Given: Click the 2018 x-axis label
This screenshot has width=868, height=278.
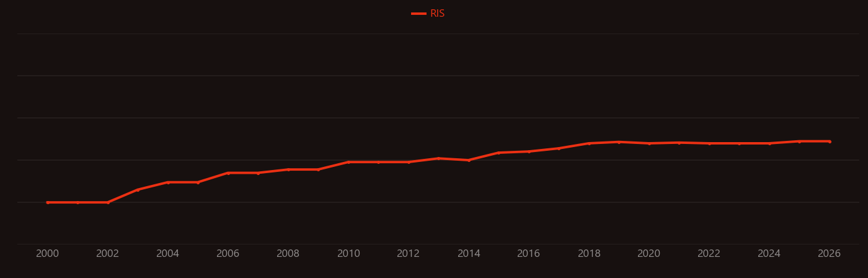Looking at the screenshot, I should [x=589, y=254].
